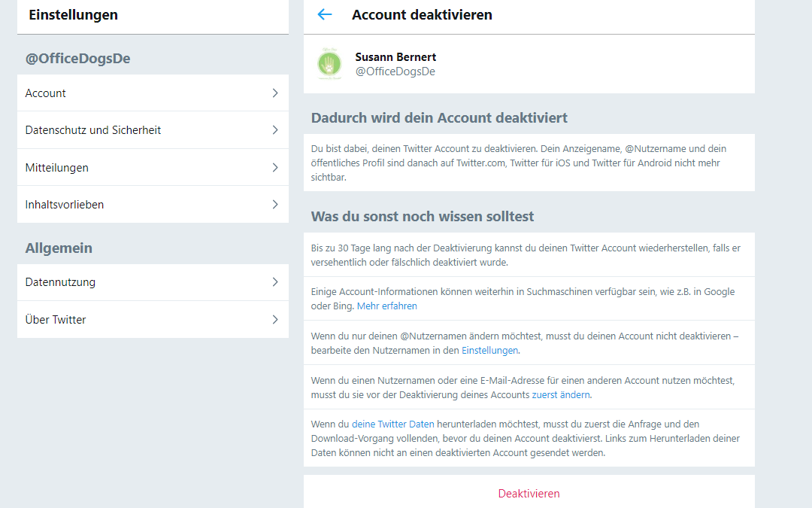Expand Account using its chevron arrow
812x508 pixels.
(275, 93)
